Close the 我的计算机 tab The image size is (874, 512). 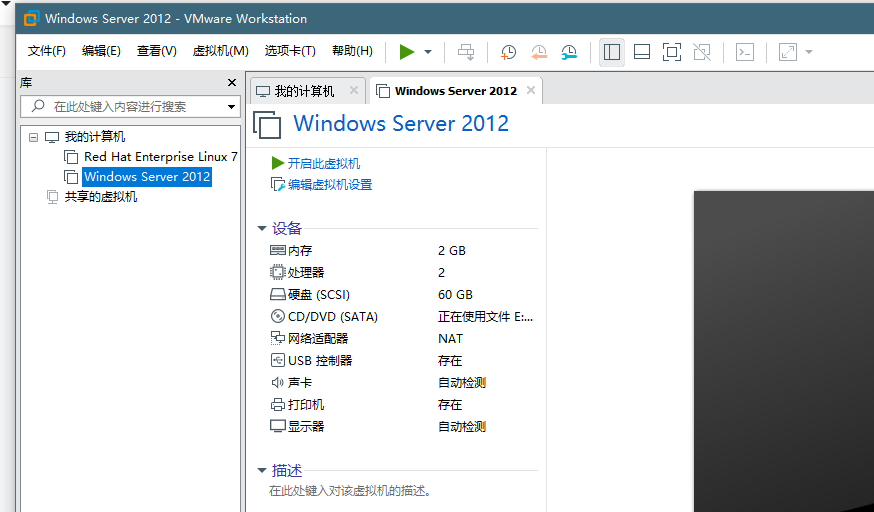(354, 90)
